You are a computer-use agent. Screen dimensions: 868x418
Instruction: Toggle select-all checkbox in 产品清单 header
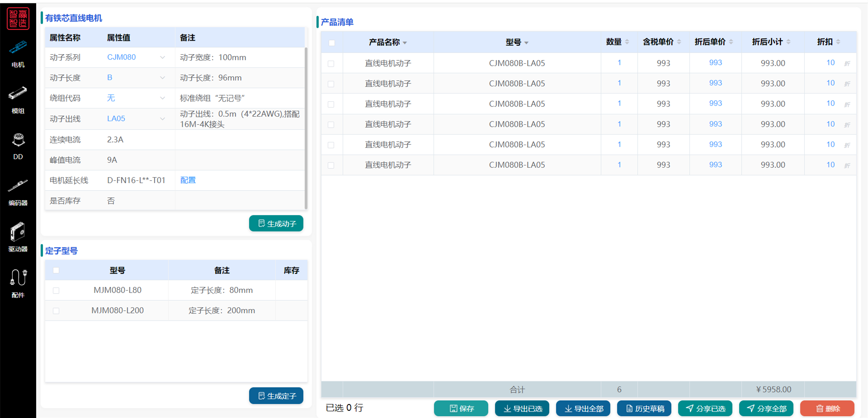(332, 43)
